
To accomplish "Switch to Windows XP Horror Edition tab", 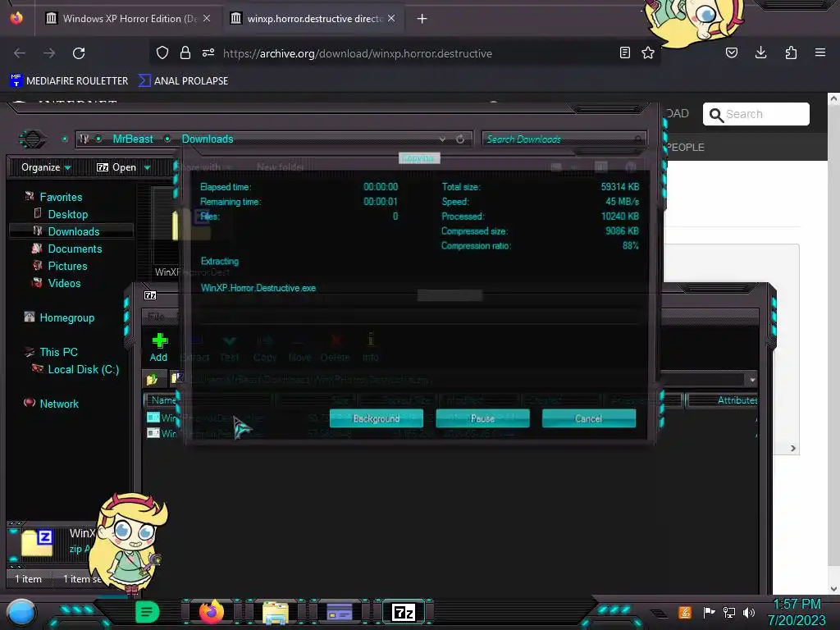I will pyautogui.click(x=129, y=19).
